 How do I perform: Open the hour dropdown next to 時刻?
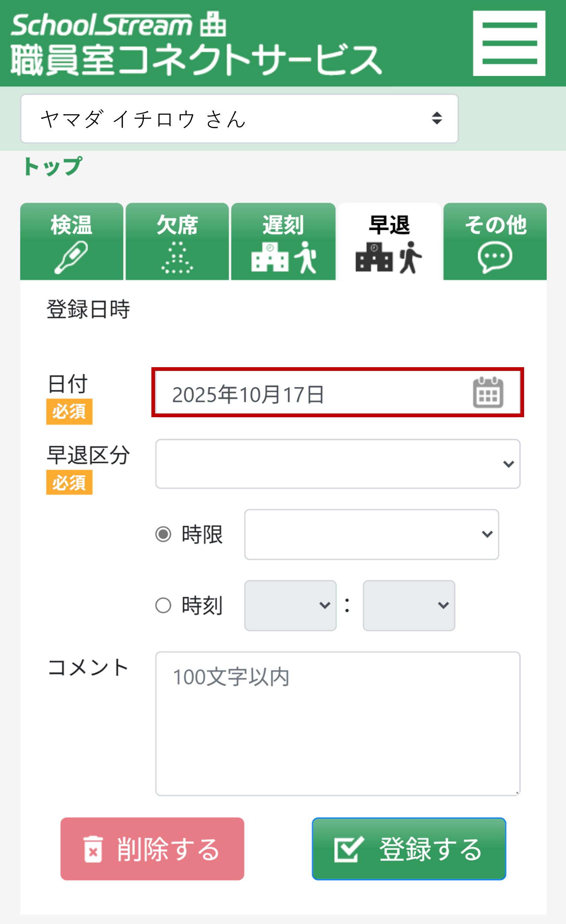pyautogui.click(x=291, y=605)
